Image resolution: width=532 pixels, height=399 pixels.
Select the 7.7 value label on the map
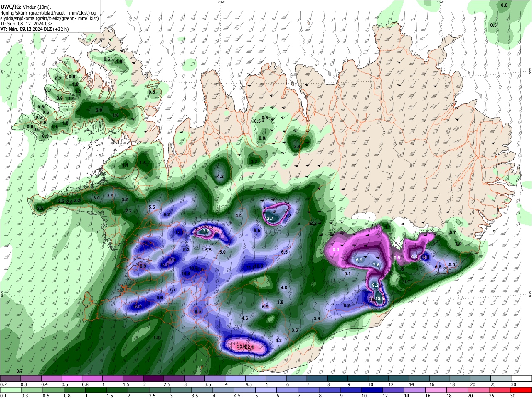pos(172,289)
